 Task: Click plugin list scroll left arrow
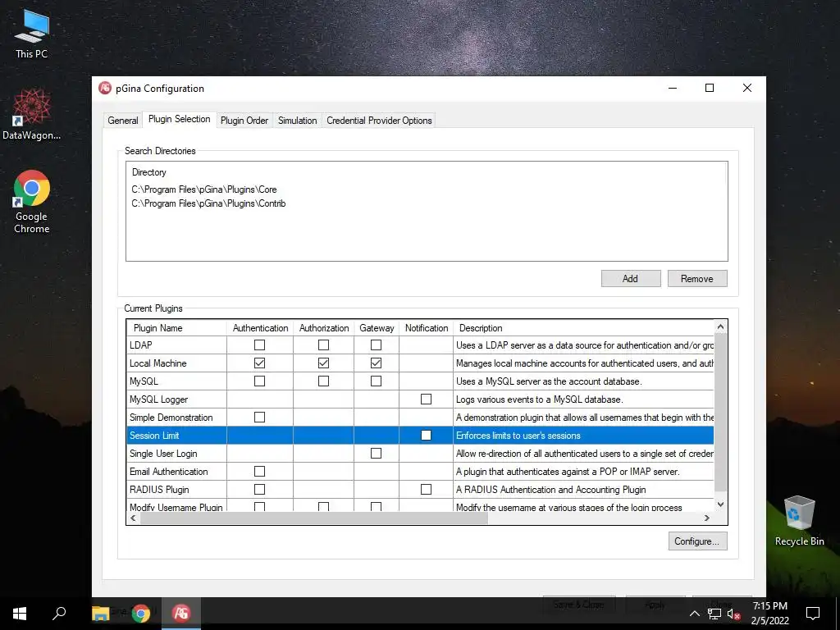tap(134, 518)
